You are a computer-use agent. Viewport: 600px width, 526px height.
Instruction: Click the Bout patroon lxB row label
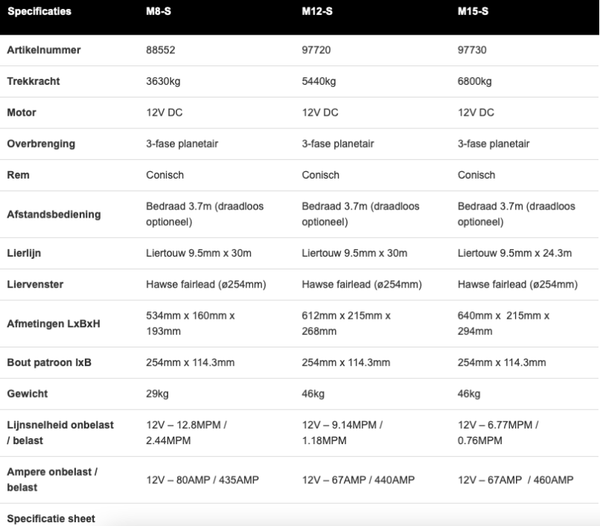click(48, 363)
